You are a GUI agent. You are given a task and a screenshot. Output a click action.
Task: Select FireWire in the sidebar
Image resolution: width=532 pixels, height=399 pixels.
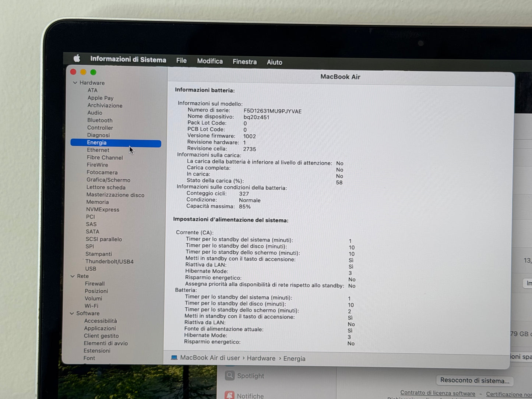(x=97, y=165)
